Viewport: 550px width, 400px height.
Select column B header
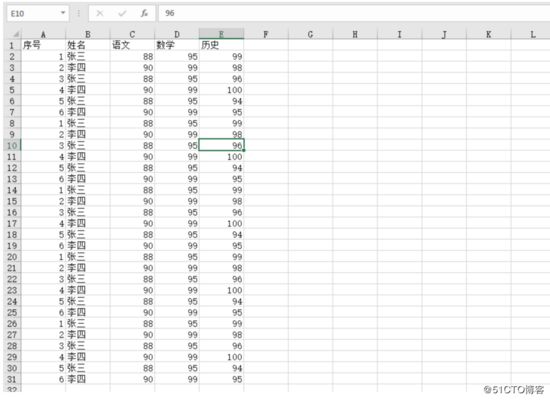tap(88, 34)
